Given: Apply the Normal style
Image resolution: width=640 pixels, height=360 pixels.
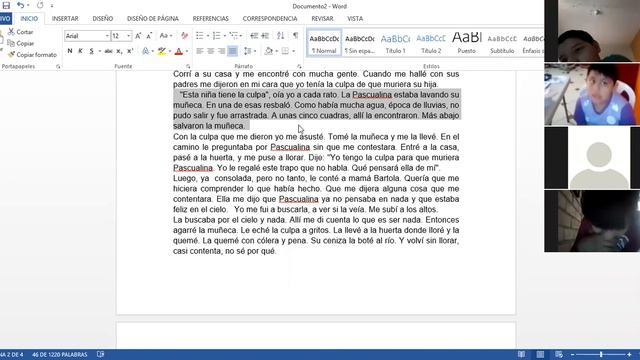Looking at the screenshot, I should (324, 43).
